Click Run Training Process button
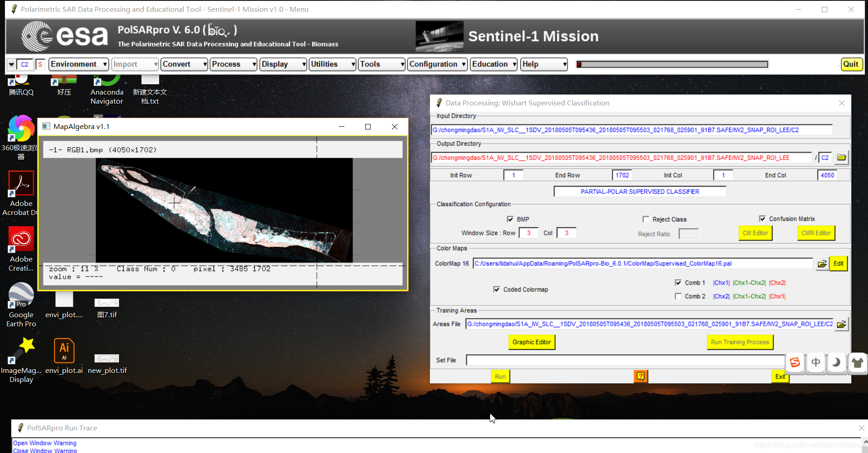 tap(740, 342)
